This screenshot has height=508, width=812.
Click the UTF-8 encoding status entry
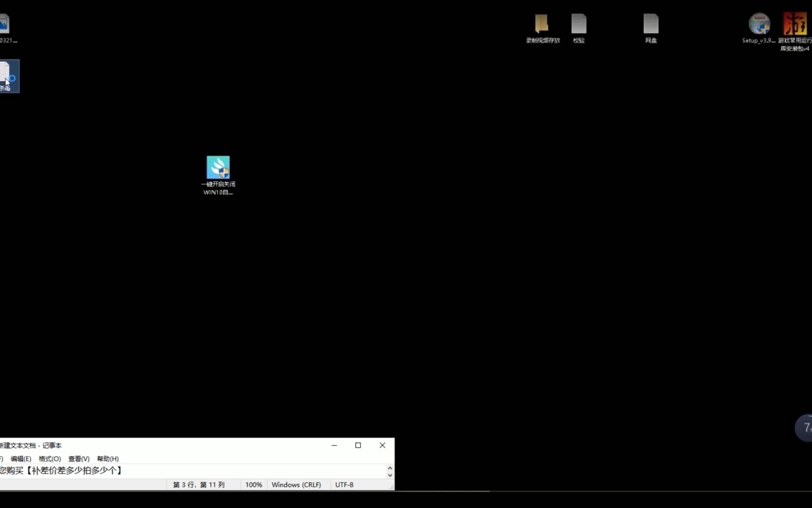point(344,485)
